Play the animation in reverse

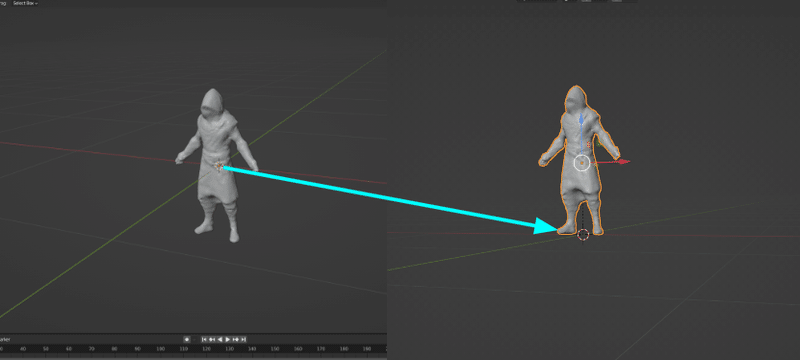tap(220, 340)
